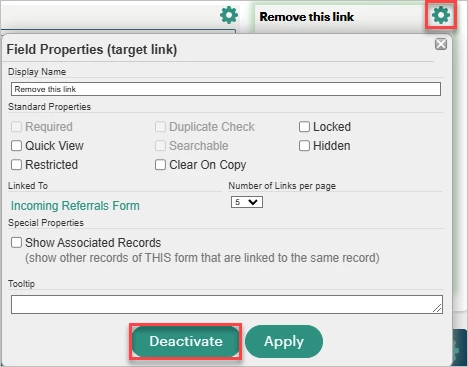This screenshot has height=367, width=468.
Task: Open gear settings for Remove this link field
Action: (441, 15)
